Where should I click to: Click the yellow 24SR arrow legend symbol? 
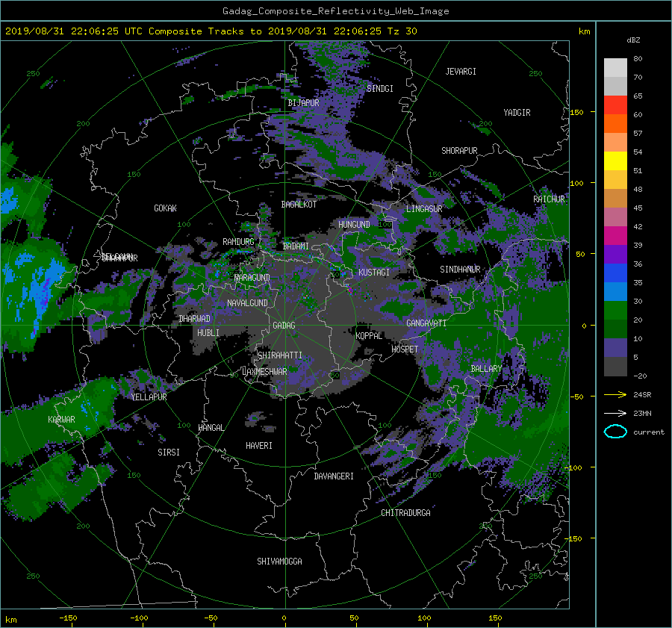(615, 394)
